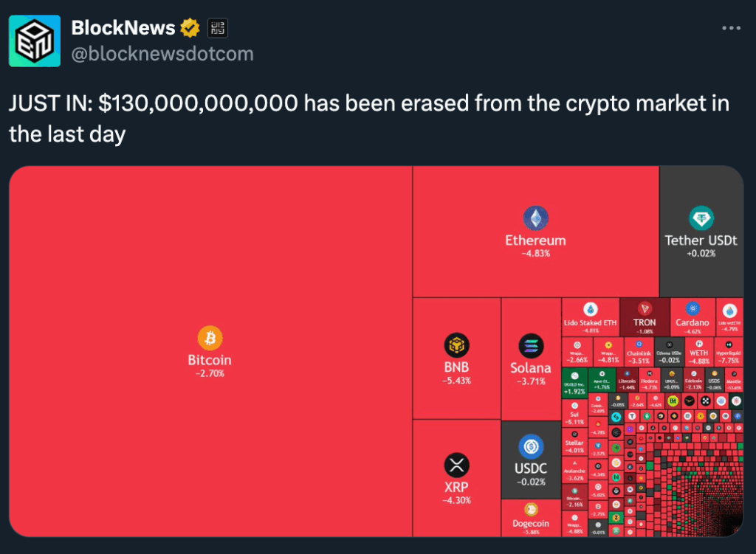This screenshot has width=756, height=554.
Task: Click the Solana logo icon
Action: (530, 346)
